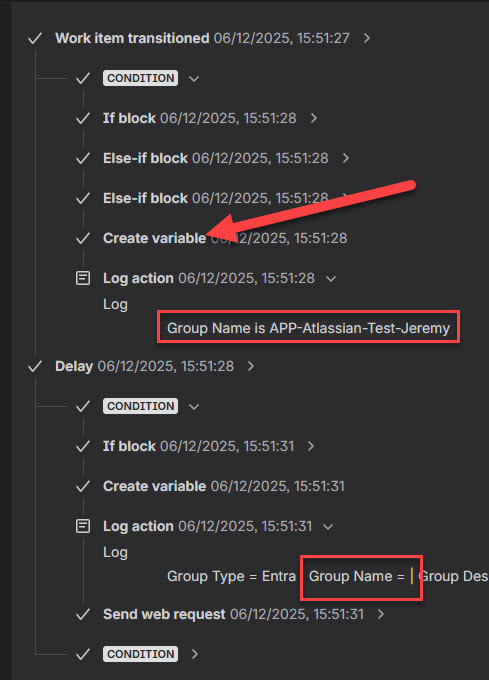Select Log action 15:51:28 title

[138, 278]
